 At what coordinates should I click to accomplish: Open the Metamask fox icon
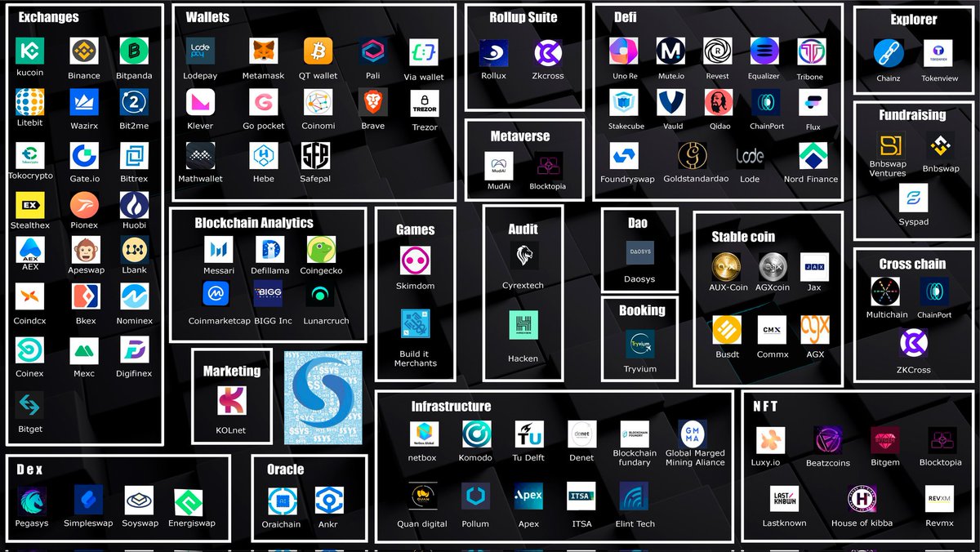265,51
